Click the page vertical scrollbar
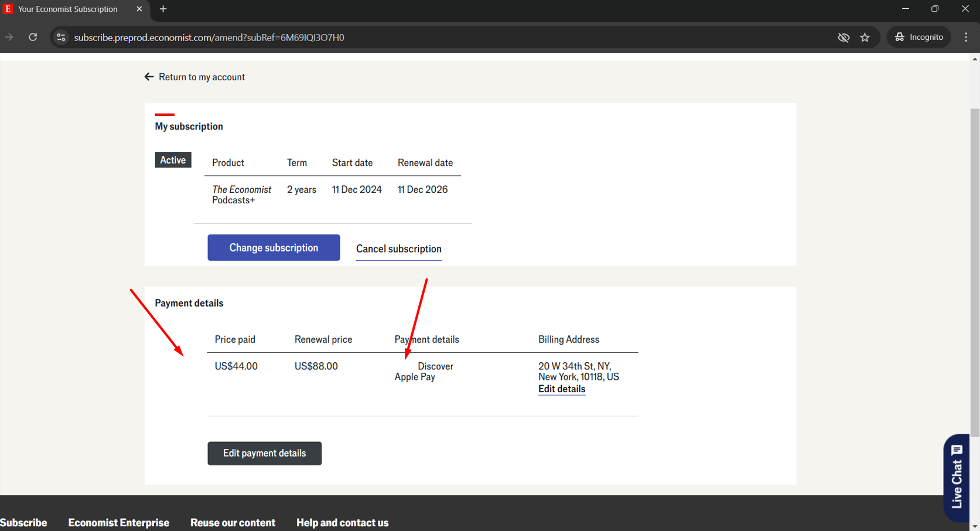The height and width of the screenshot is (531, 980). point(975,270)
